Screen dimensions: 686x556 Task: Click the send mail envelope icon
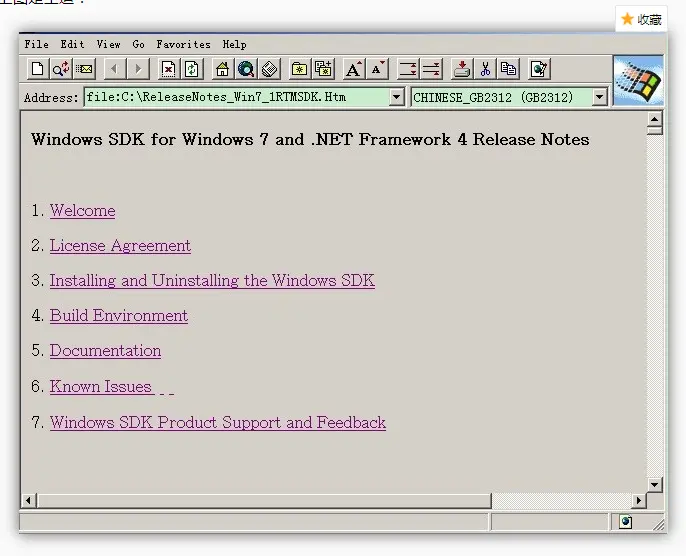click(x=84, y=69)
